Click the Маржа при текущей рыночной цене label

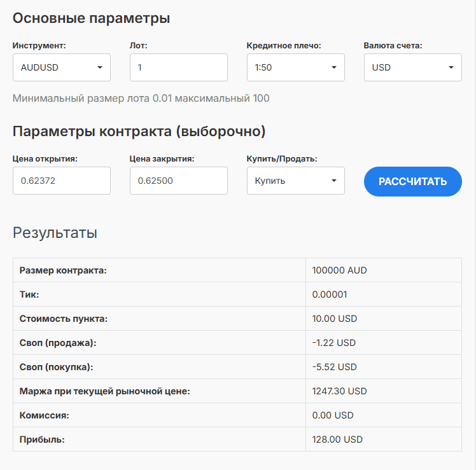[105, 391]
